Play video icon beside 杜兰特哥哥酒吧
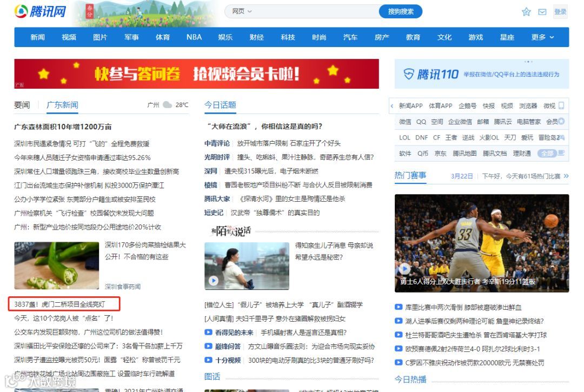Screen dimensions: 584x392 pyautogui.click(x=399, y=335)
